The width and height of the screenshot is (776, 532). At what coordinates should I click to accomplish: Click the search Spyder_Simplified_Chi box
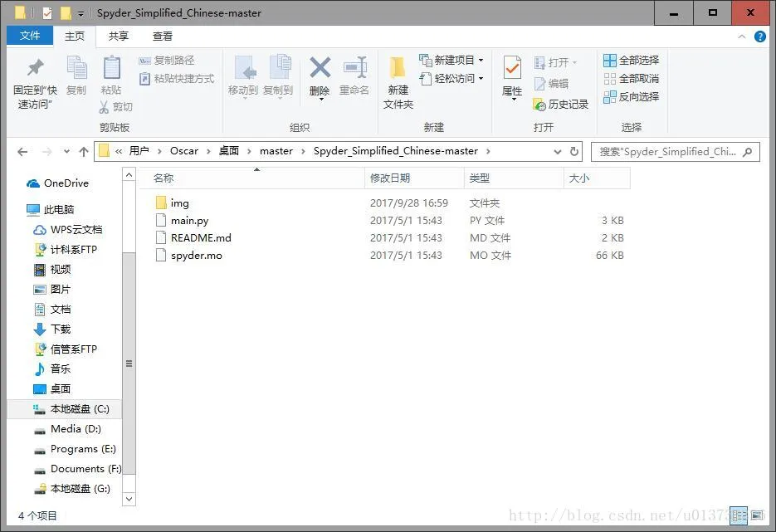click(675, 152)
